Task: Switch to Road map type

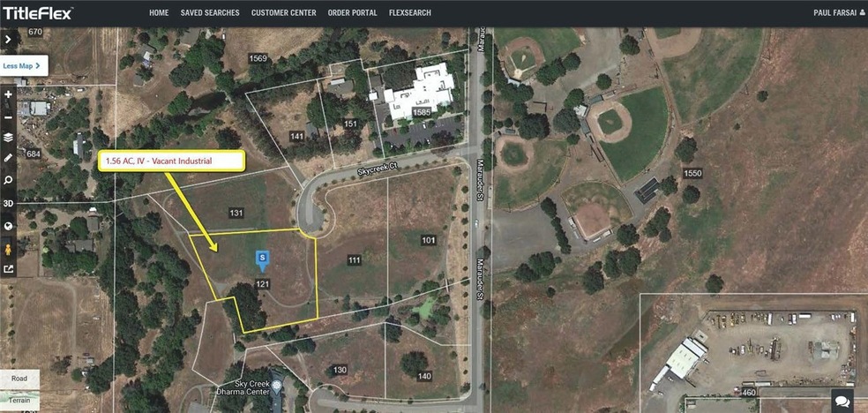Action: pyautogui.click(x=20, y=379)
